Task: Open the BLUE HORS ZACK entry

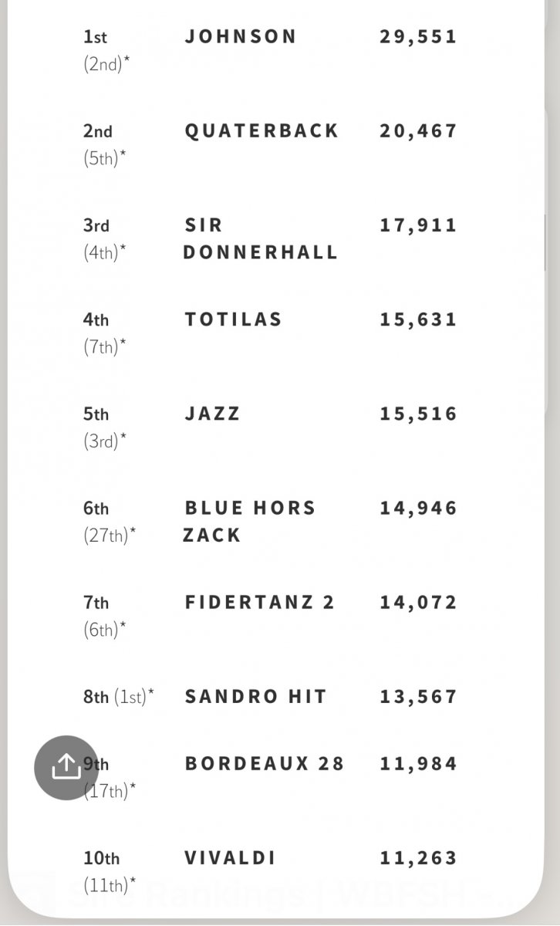Action: click(x=249, y=521)
